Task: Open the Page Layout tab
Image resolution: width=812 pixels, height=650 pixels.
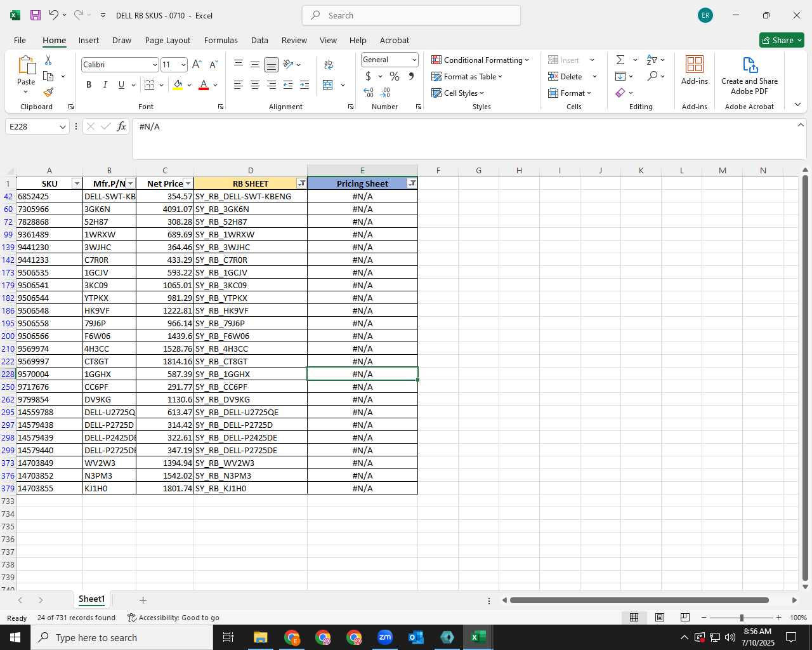Action: 167,40
